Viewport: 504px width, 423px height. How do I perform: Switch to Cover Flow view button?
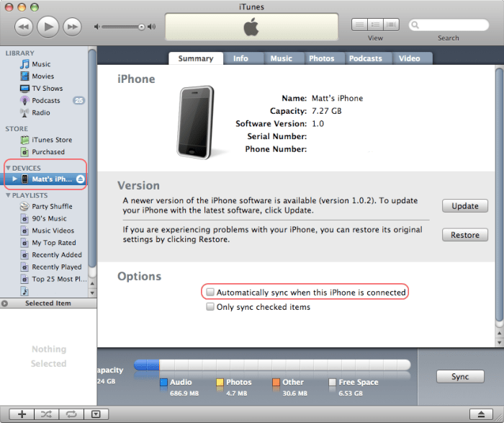[x=391, y=25]
